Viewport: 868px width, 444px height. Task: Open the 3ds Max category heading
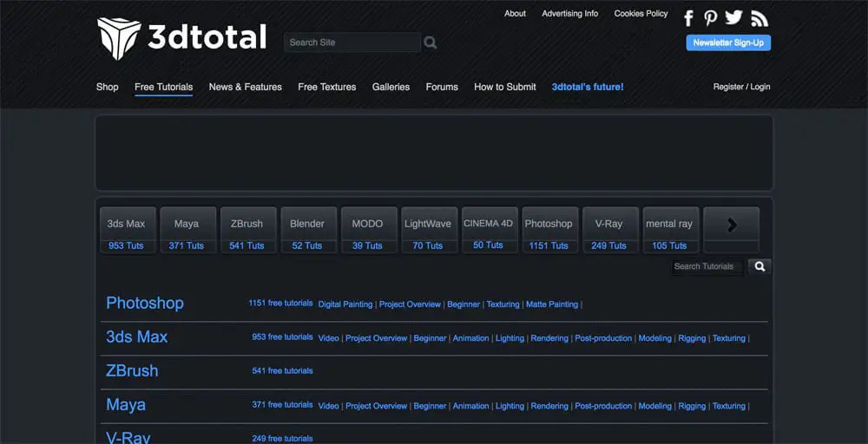pos(137,336)
